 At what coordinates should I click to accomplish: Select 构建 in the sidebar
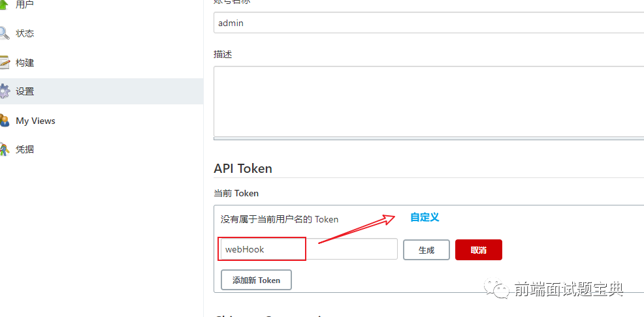[x=25, y=63]
